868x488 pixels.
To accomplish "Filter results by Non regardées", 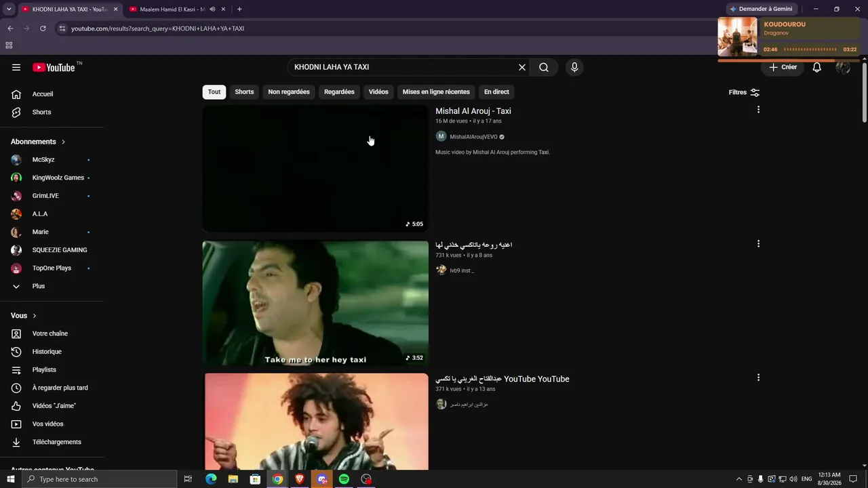I will tap(289, 92).
